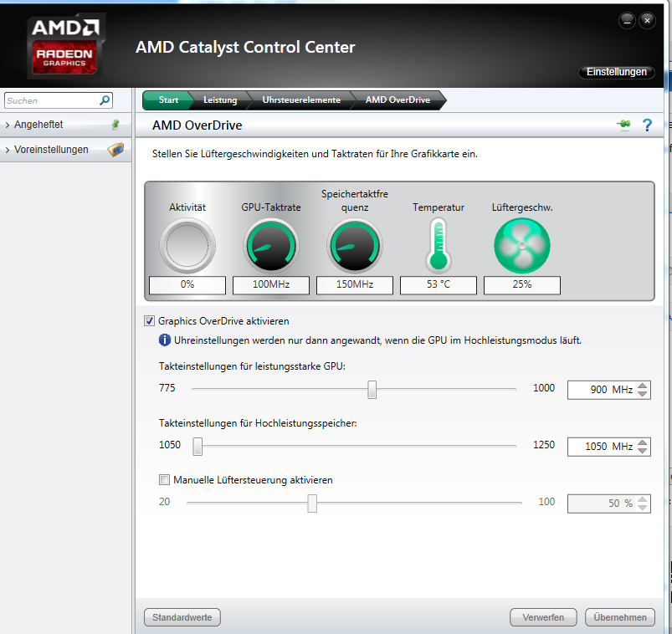The image size is (672, 634).
Task: Click the 25% fan speed readout
Action: (x=521, y=285)
